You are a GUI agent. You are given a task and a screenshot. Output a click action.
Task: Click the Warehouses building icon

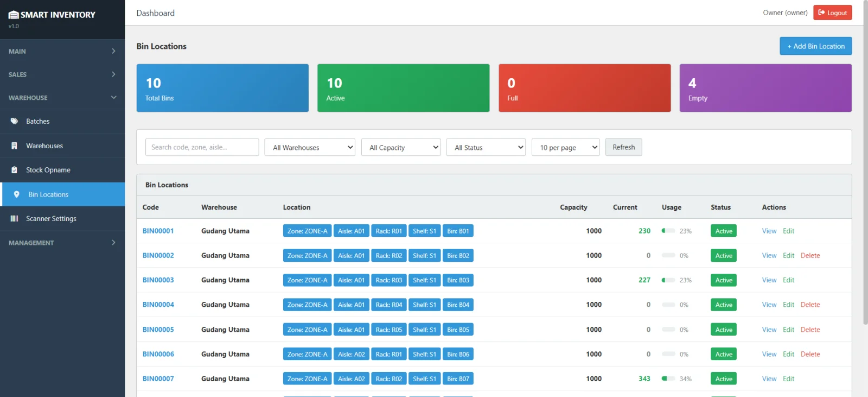[x=15, y=146]
